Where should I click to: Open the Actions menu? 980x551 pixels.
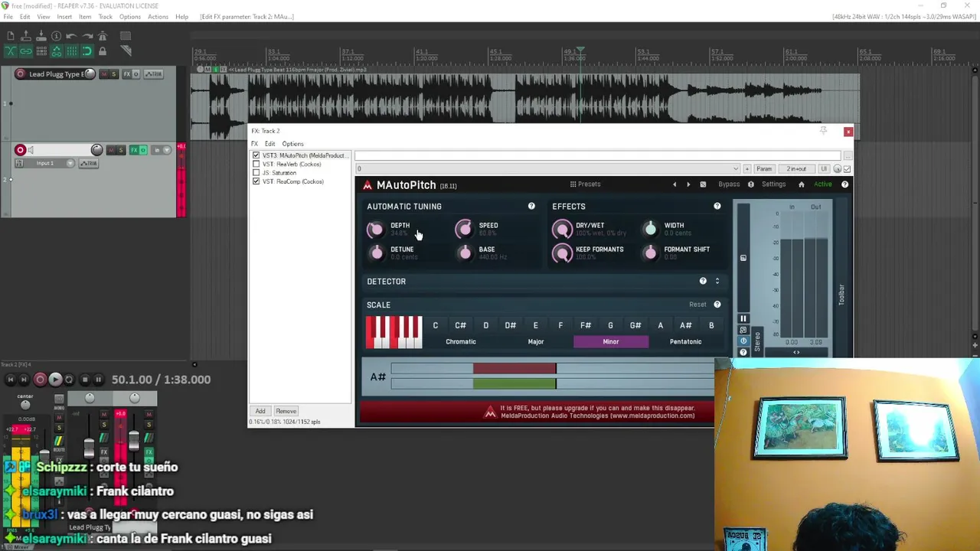click(x=158, y=17)
